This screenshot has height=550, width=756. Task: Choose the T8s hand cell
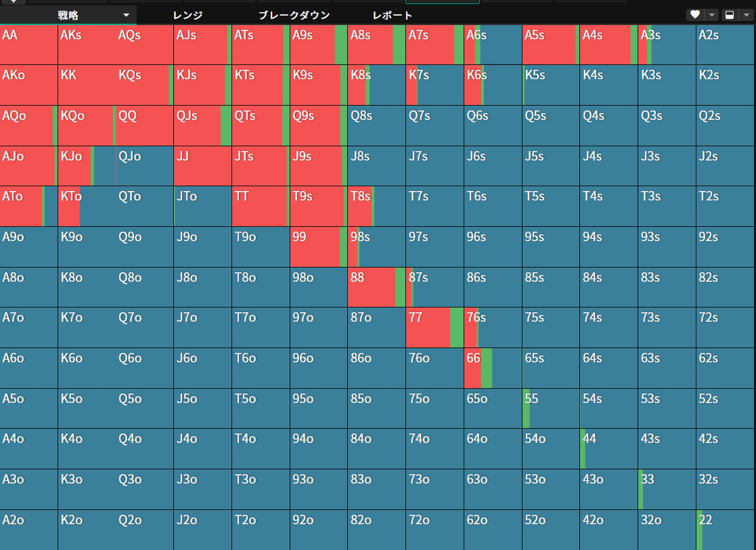coord(376,207)
